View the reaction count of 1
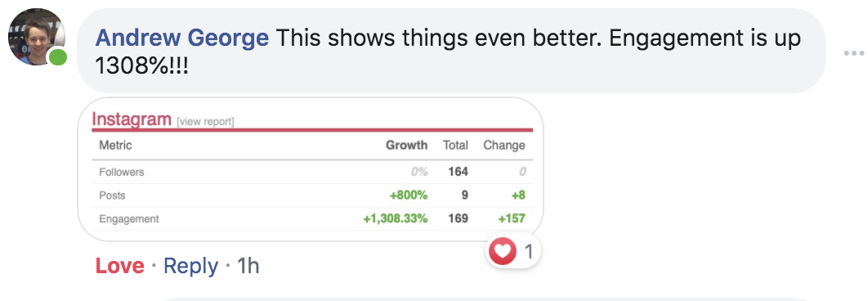 point(529,252)
